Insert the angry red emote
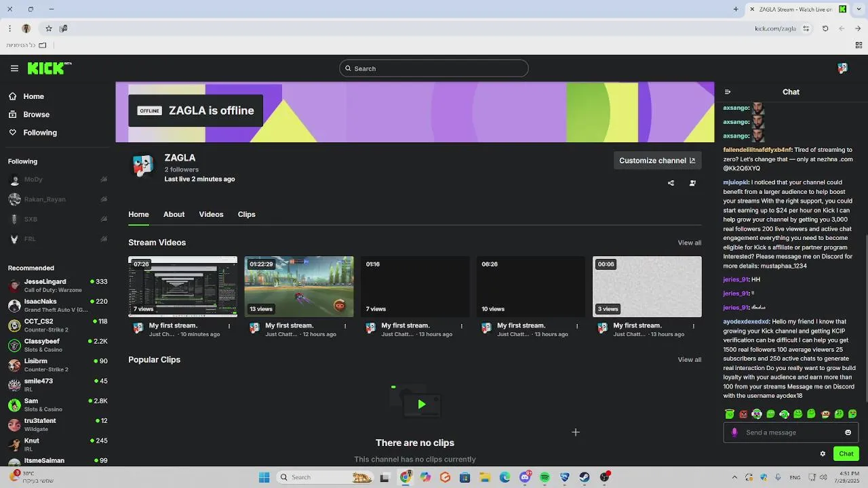Image resolution: width=868 pixels, height=488 pixels. coord(743,414)
